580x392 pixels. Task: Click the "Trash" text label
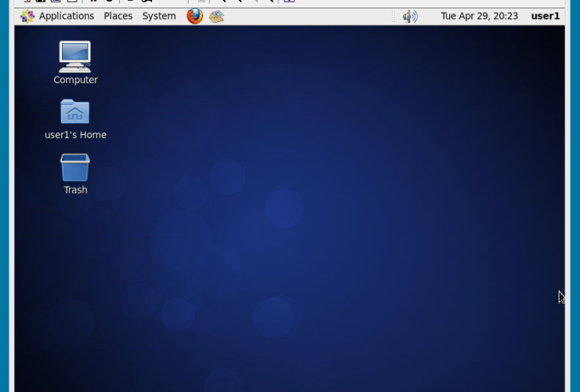[75, 190]
